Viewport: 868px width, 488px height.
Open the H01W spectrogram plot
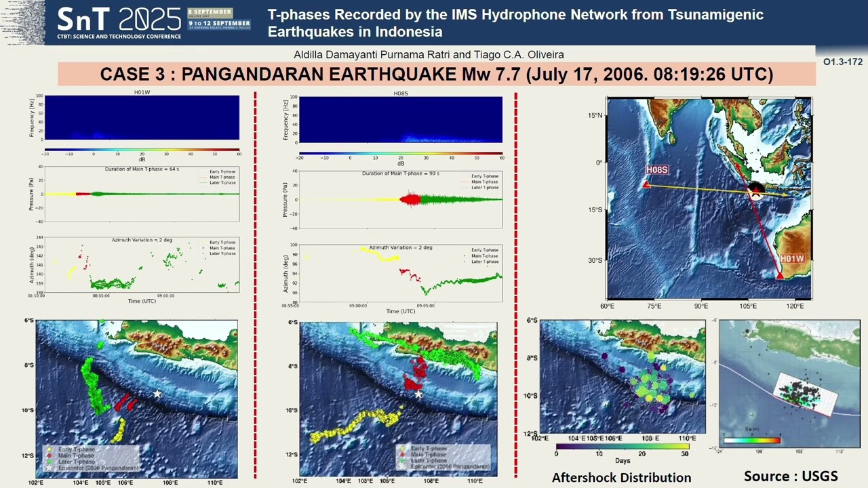(x=142, y=117)
